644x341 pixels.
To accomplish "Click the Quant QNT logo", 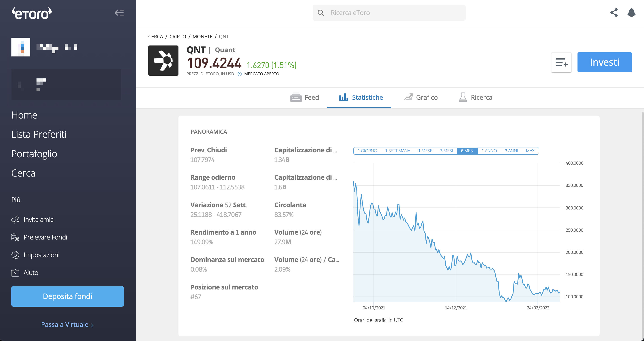I will [x=163, y=60].
